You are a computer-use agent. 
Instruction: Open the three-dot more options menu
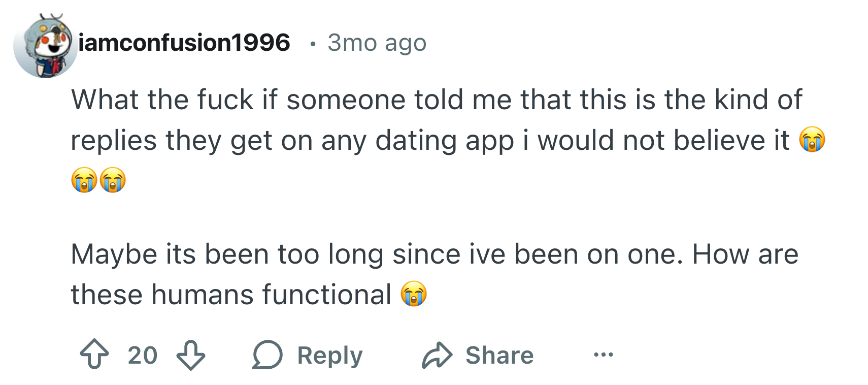(603, 355)
